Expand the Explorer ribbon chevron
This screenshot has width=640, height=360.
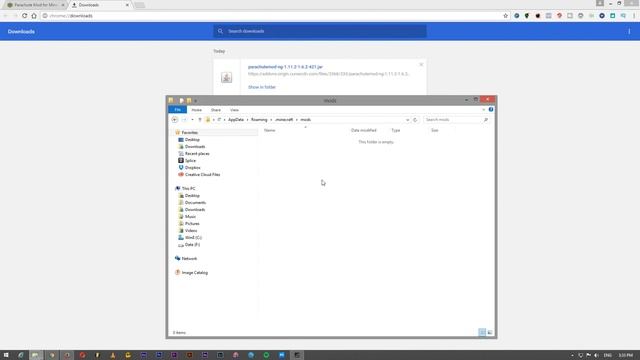[484, 109]
